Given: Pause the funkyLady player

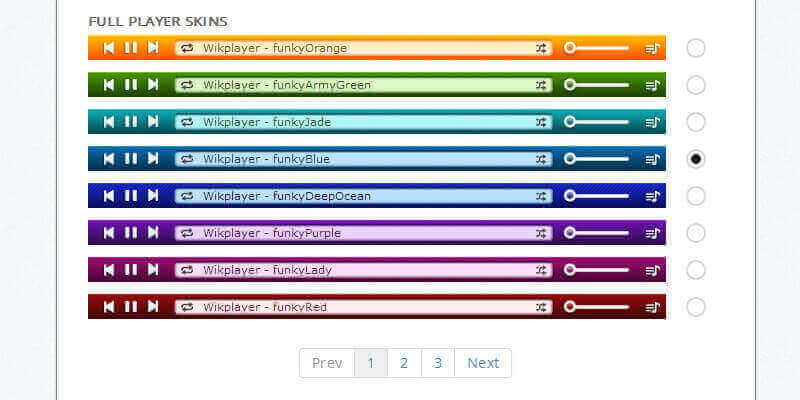Looking at the screenshot, I should click(131, 270).
